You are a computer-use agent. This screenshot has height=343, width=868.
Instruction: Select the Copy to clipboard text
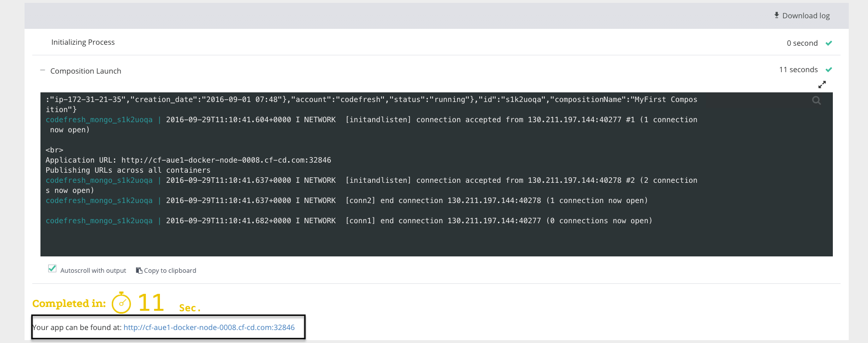point(170,271)
